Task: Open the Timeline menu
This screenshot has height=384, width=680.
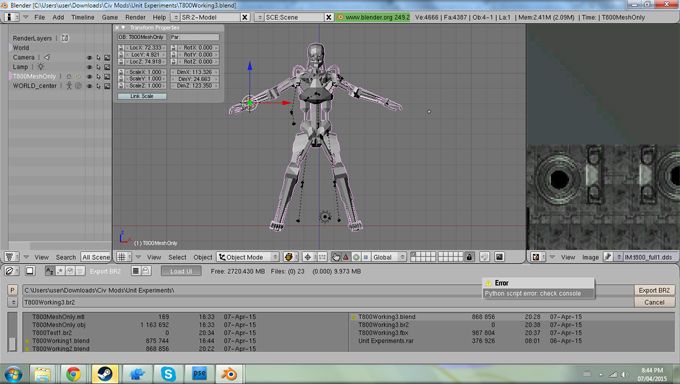Action: click(x=83, y=17)
